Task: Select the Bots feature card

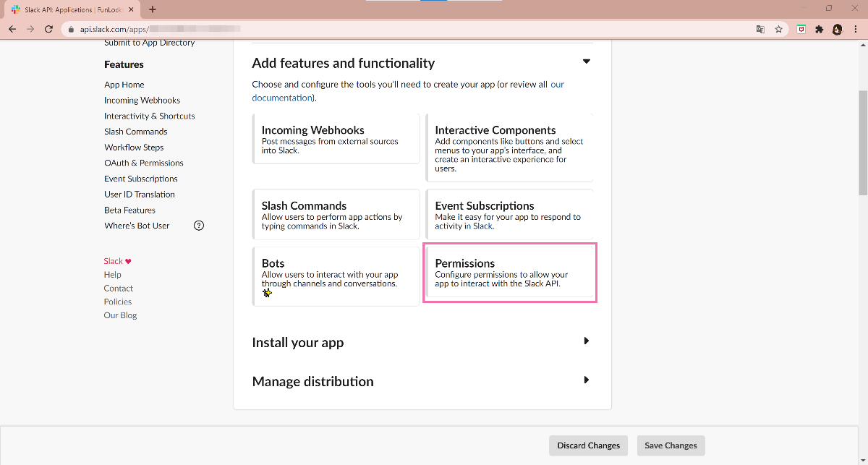Action: point(336,276)
